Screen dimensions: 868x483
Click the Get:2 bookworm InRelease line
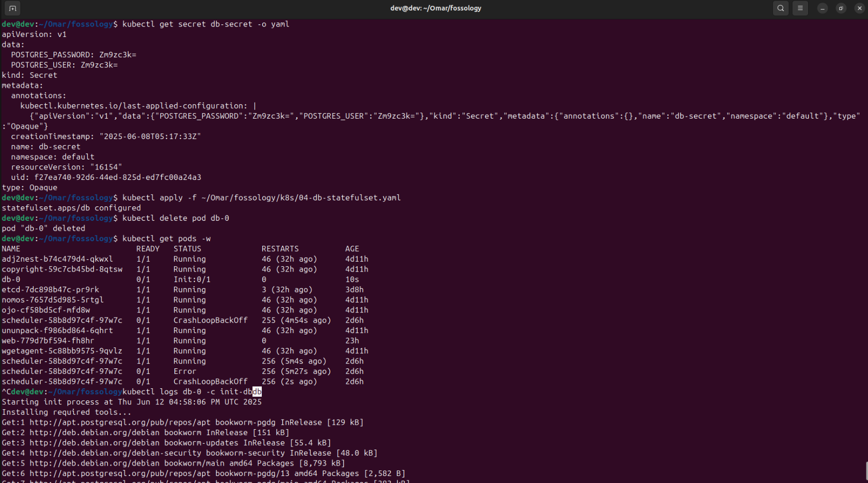146,433
